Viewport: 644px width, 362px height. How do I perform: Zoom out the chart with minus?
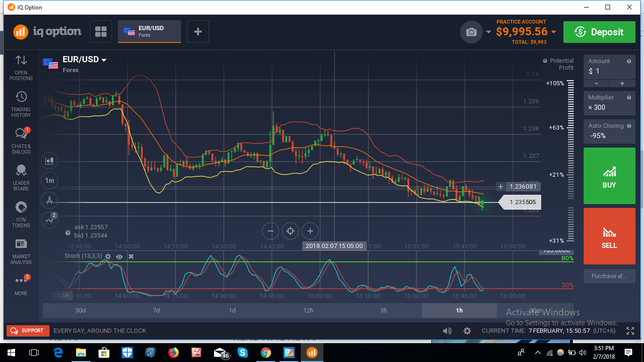(271, 231)
